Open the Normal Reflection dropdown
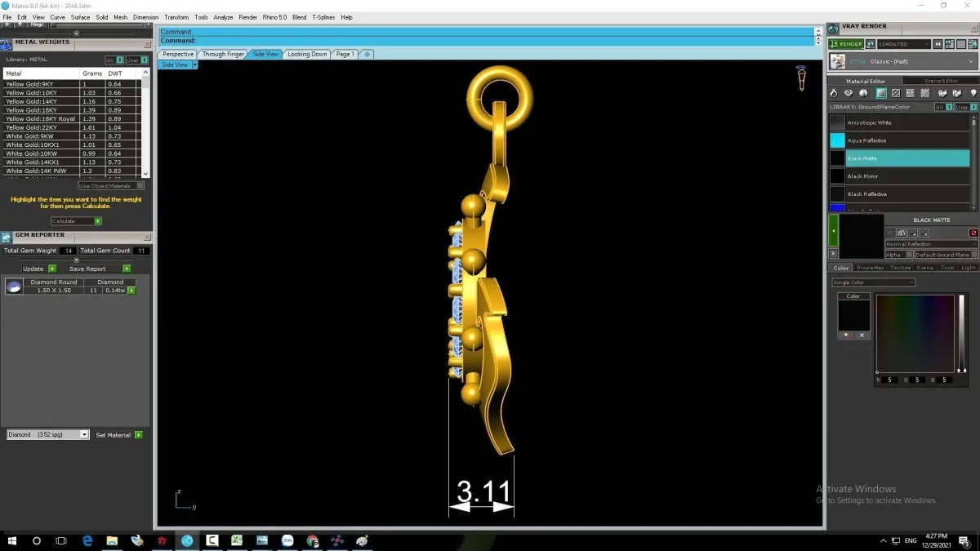 tap(932, 244)
